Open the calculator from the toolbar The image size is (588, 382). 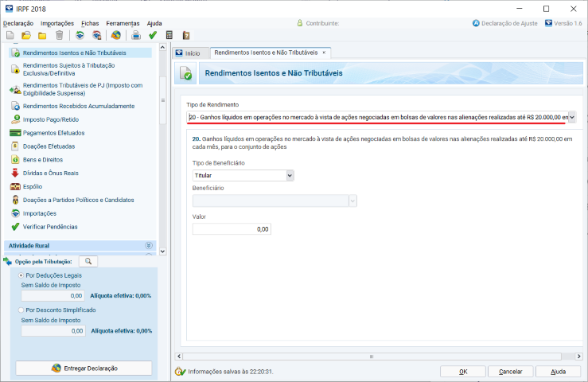pos(169,35)
